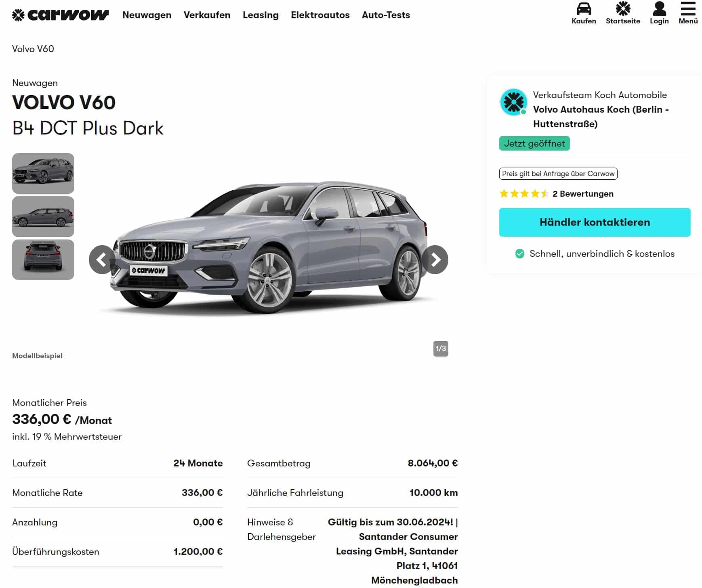This screenshot has width=702, height=588.
Task: Open the Login person icon
Action: (x=659, y=8)
